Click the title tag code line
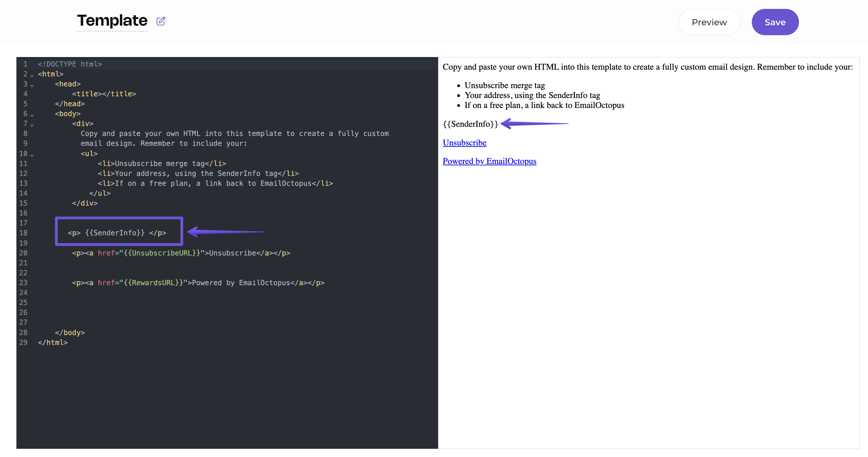 [x=104, y=94]
